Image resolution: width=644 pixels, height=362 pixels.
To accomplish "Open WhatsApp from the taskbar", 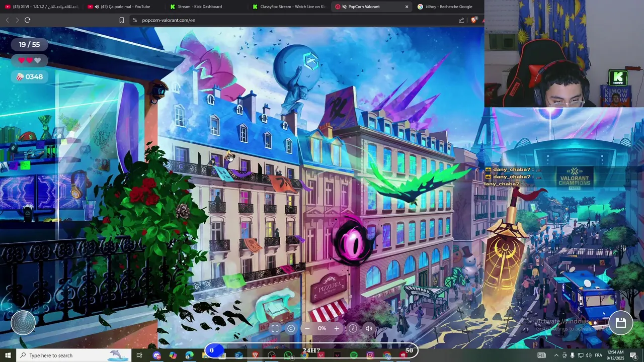I will [x=288, y=355].
